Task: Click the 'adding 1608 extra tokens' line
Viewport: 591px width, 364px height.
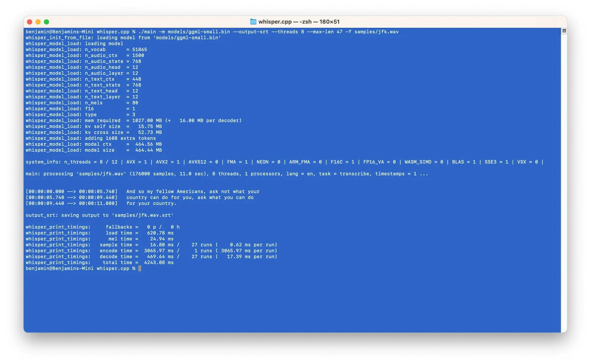Action: pos(91,138)
